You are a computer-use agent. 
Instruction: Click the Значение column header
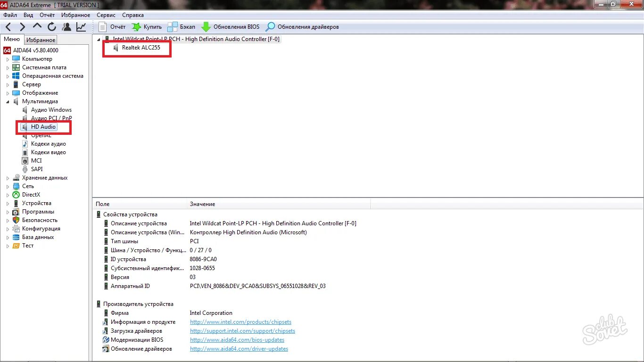279,204
